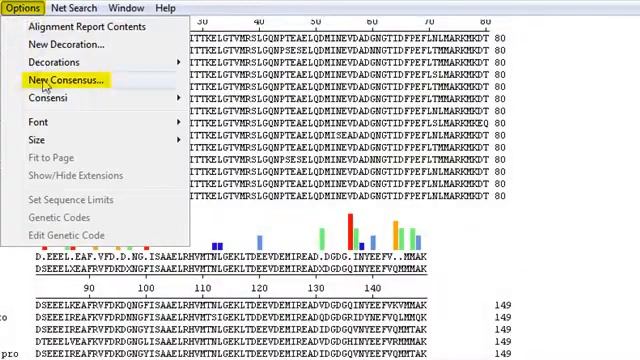Click ruler position label 100
The width and height of the screenshot is (640, 360).
[146, 288]
